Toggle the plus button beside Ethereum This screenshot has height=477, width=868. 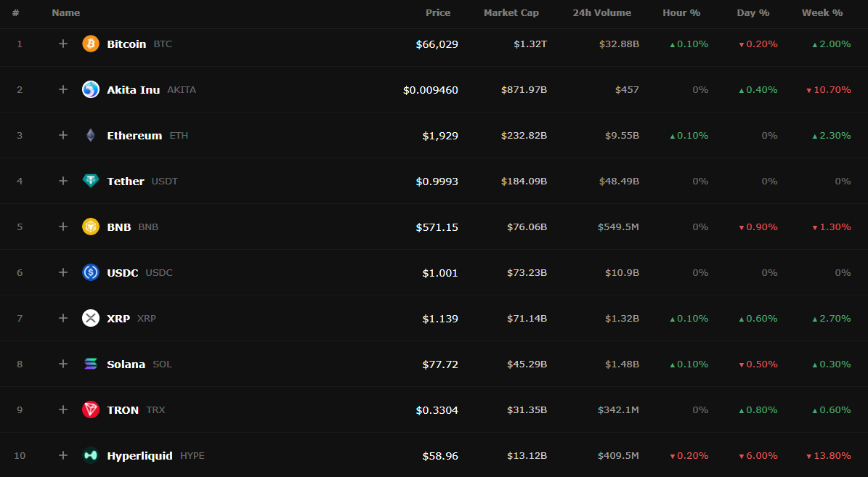click(x=63, y=135)
